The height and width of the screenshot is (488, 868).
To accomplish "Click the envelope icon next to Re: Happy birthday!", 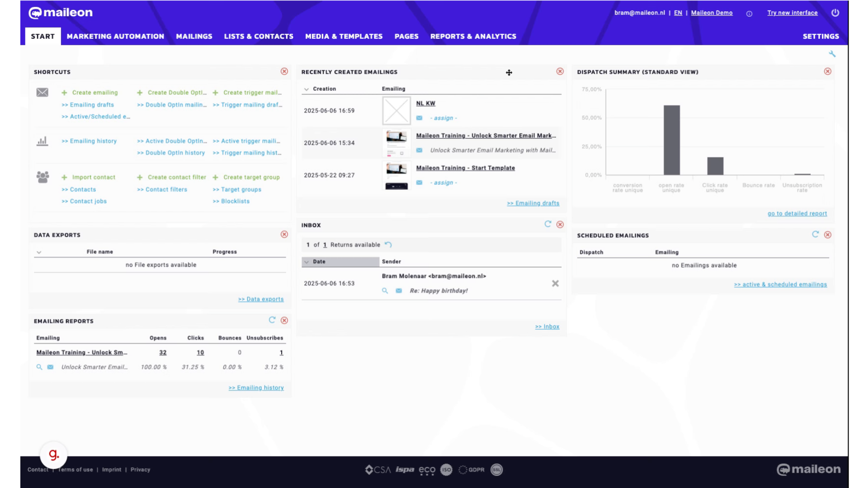I will point(399,291).
